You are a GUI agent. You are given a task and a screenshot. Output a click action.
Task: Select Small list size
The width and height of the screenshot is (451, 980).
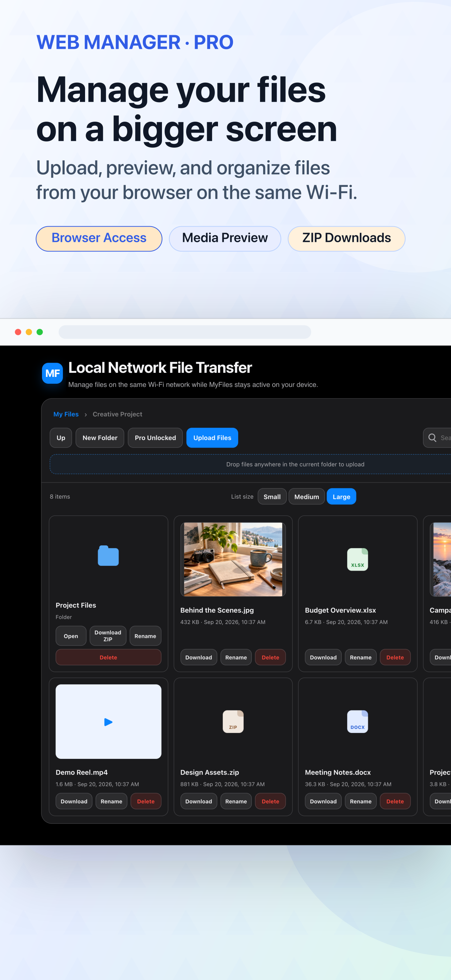(x=272, y=496)
